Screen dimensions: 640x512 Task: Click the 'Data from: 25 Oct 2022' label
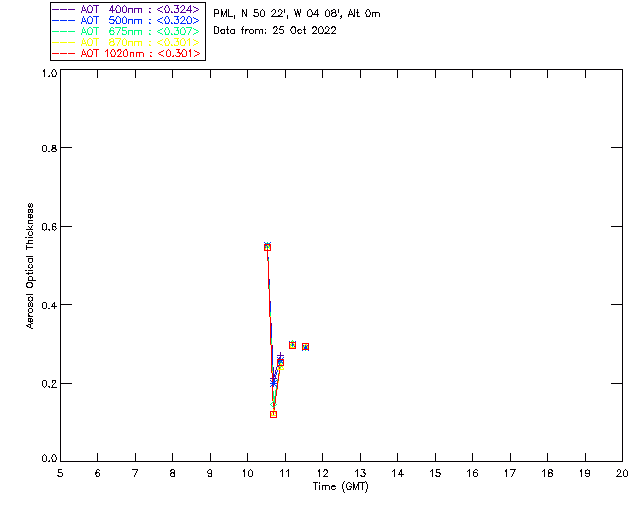[x=275, y=31]
